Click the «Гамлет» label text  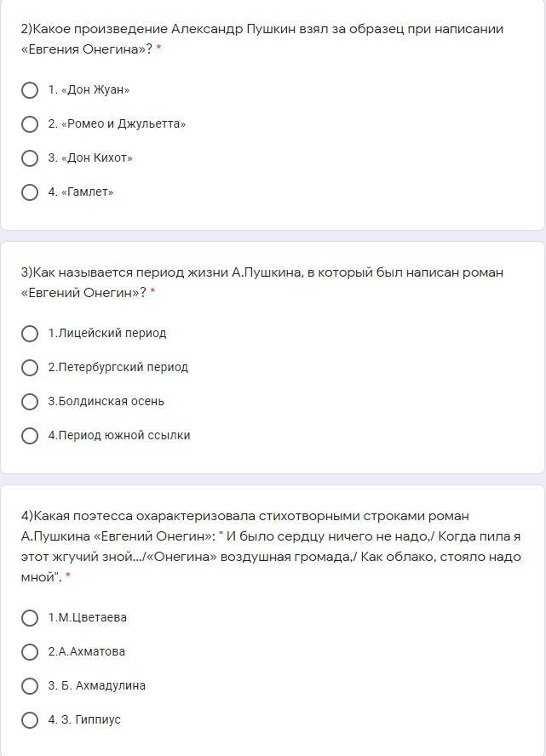[x=81, y=192]
